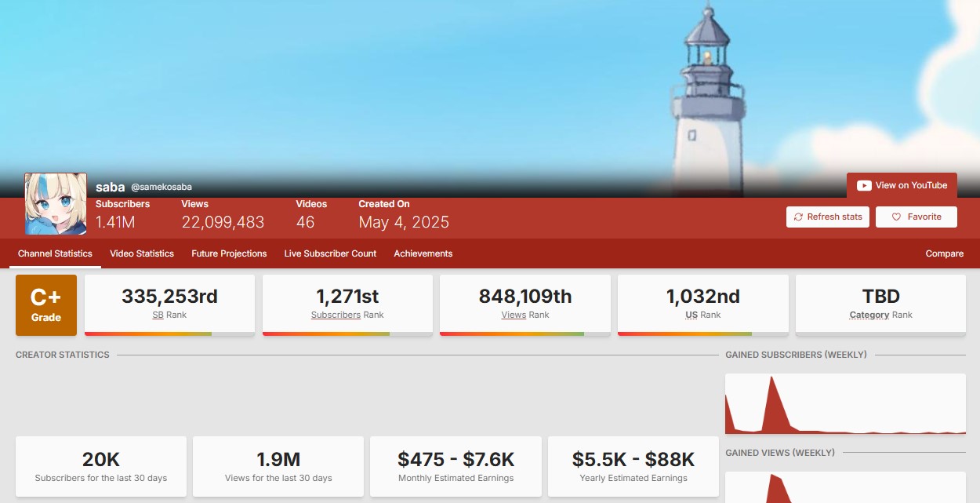Click the TBD category rank value
The image size is (980, 503).
click(880, 297)
